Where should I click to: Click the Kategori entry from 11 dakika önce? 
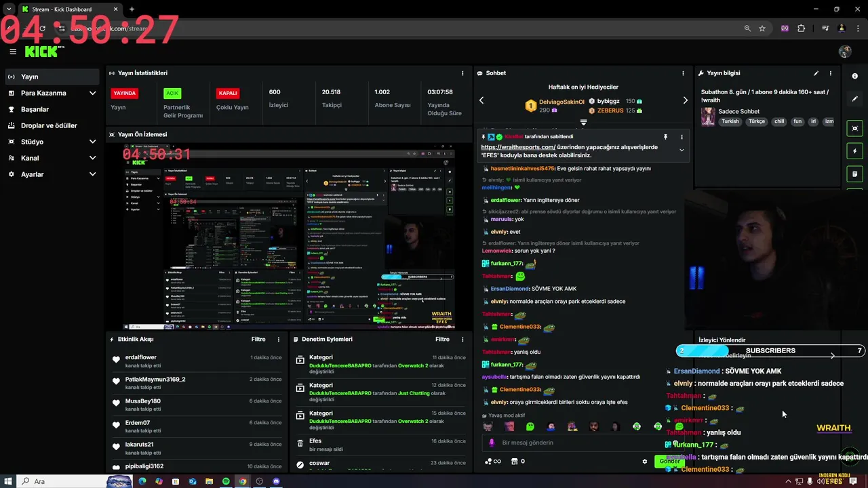(381, 365)
